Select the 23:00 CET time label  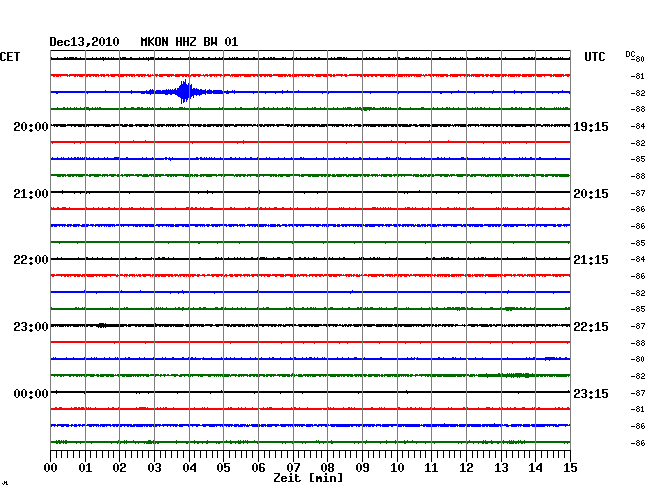tap(31, 327)
